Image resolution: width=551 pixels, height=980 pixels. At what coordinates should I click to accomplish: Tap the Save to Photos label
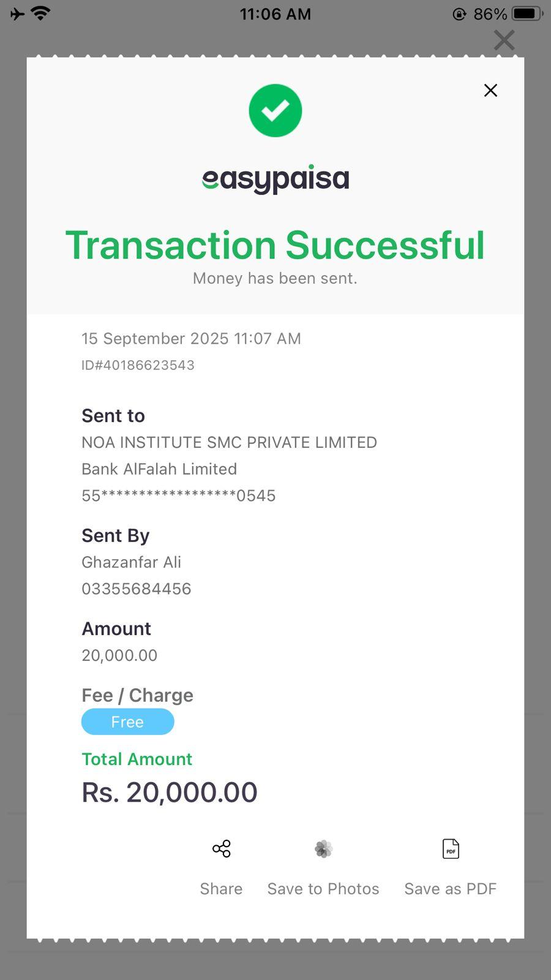tap(323, 889)
